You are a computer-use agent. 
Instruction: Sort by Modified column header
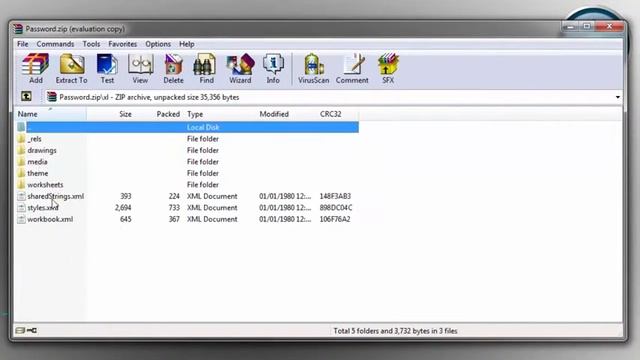pyautogui.click(x=287, y=114)
